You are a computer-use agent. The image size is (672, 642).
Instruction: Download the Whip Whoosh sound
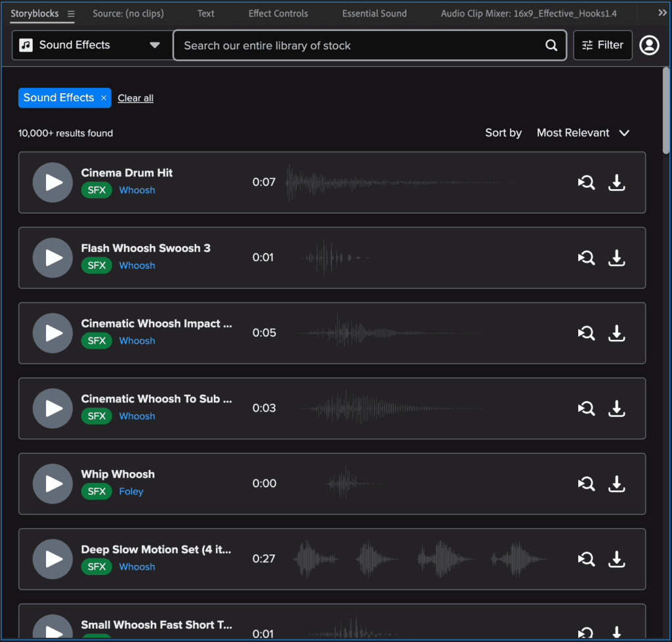click(617, 484)
